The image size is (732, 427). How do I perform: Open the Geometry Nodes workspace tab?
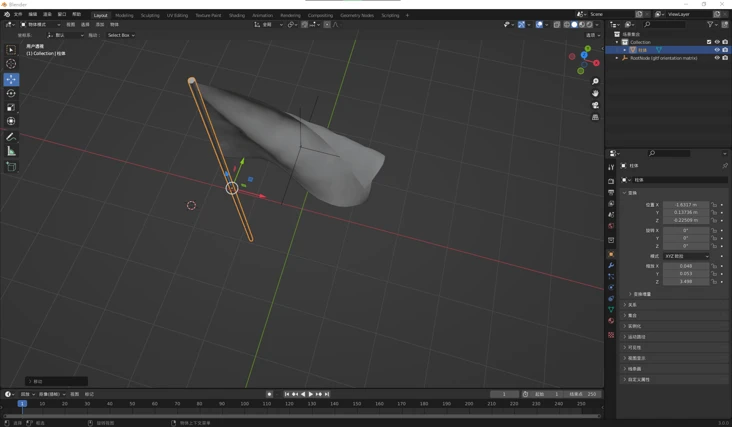click(x=357, y=15)
